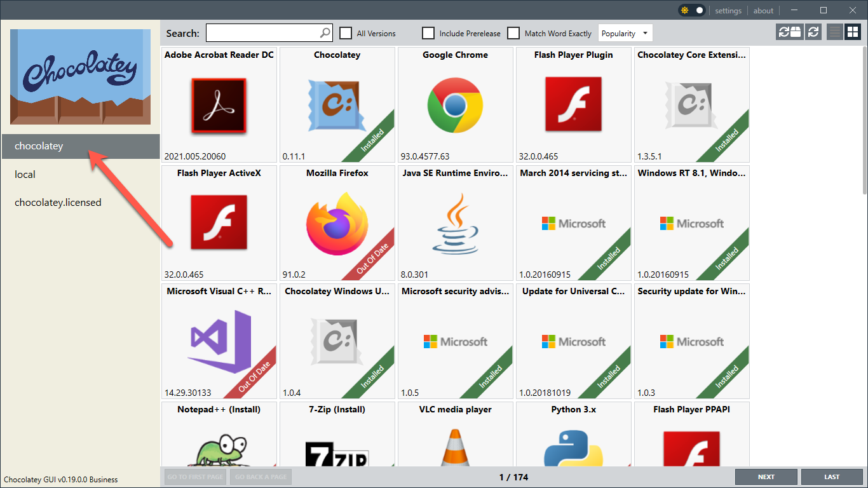
Task: Open the Chocolatey package icon
Action: click(337, 105)
